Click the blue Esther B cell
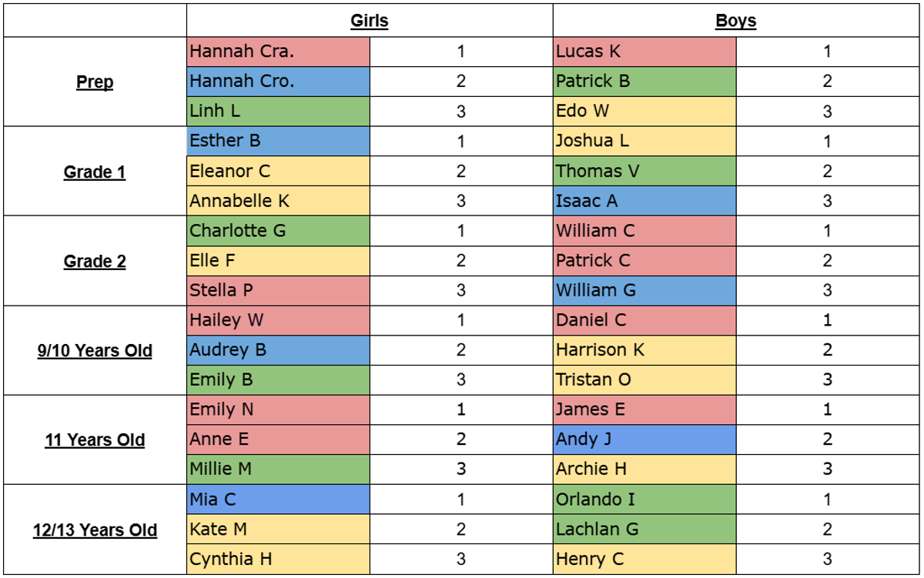Image resolution: width=924 pixels, height=578 pixels. tap(278, 142)
